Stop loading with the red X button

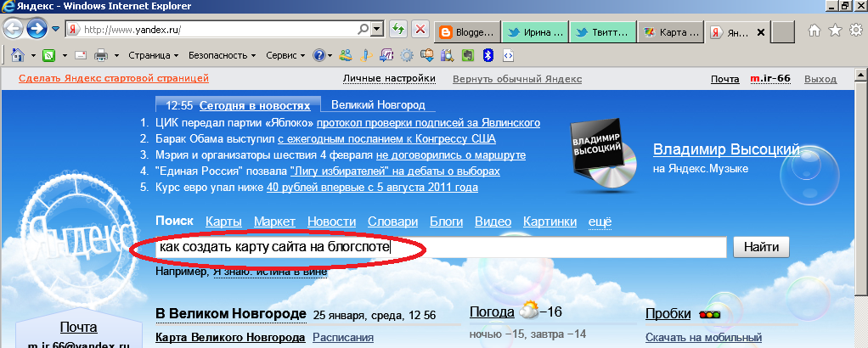pyautogui.click(x=420, y=30)
